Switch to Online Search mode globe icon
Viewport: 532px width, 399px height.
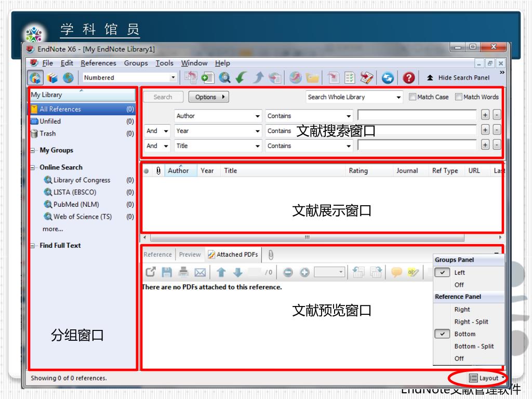tap(68, 78)
